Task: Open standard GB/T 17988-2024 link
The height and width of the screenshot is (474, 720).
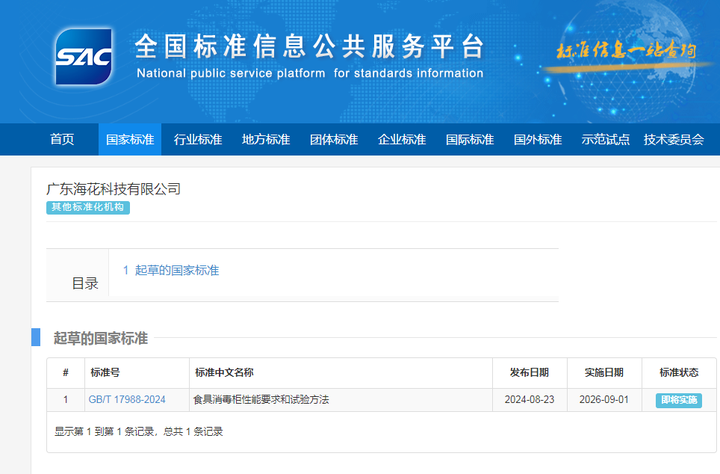Action: (127, 400)
